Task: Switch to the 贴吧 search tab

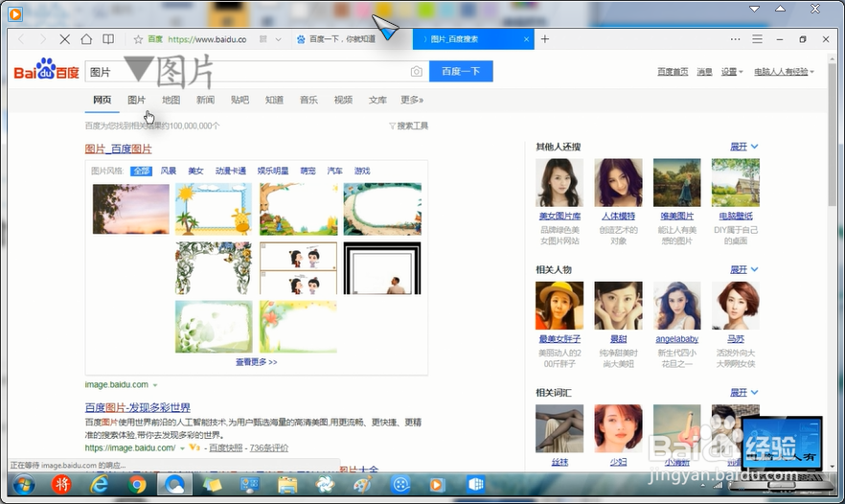Action: (240, 100)
